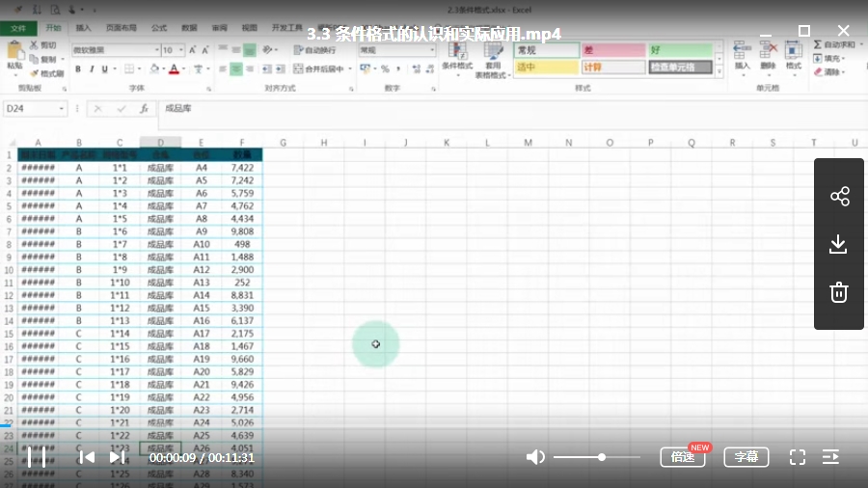This screenshot has width=868, height=488.
Task: Toggle bottom vertical alignment icon
Action: click(250, 50)
